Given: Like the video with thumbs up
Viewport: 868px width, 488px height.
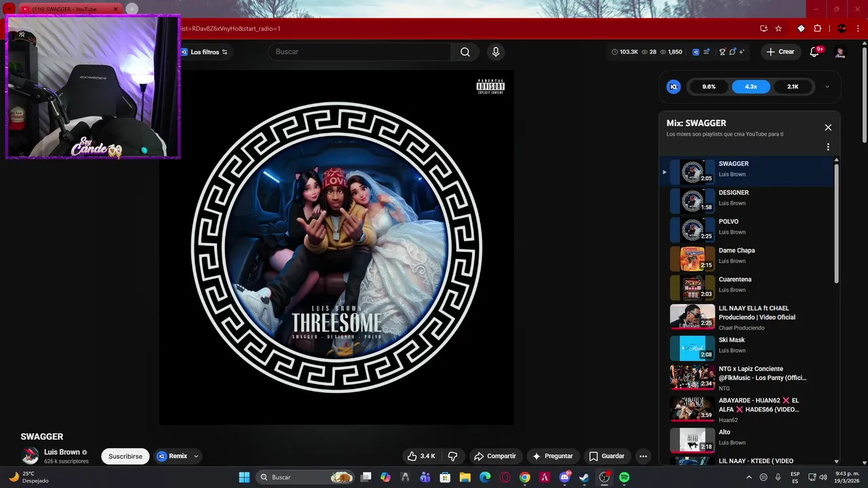Looking at the screenshot, I should coord(421,456).
